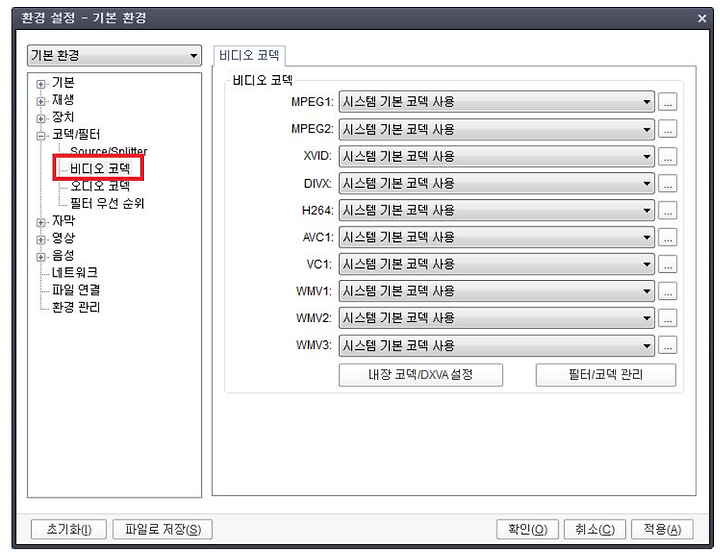This screenshot has width=720, height=559.
Task: Click the AVC1 ellipsis settings button
Action: click(668, 237)
